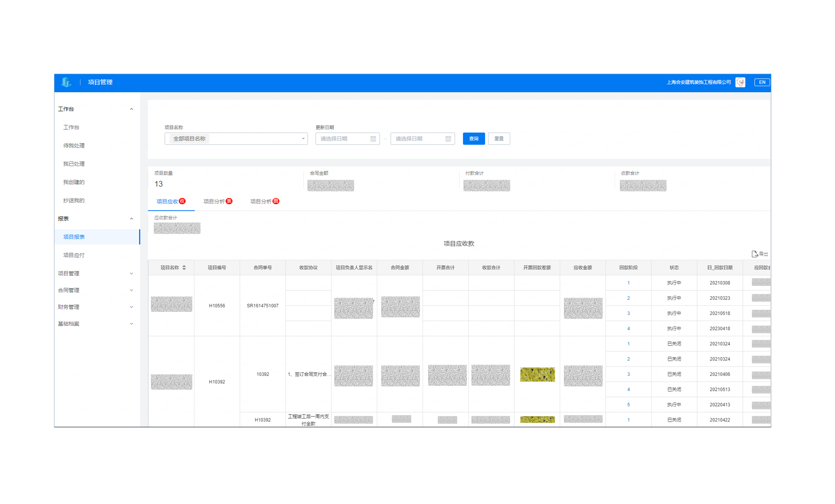Open calendar icon of start date field
The height and width of the screenshot is (504, 835).
click(373, 139)
